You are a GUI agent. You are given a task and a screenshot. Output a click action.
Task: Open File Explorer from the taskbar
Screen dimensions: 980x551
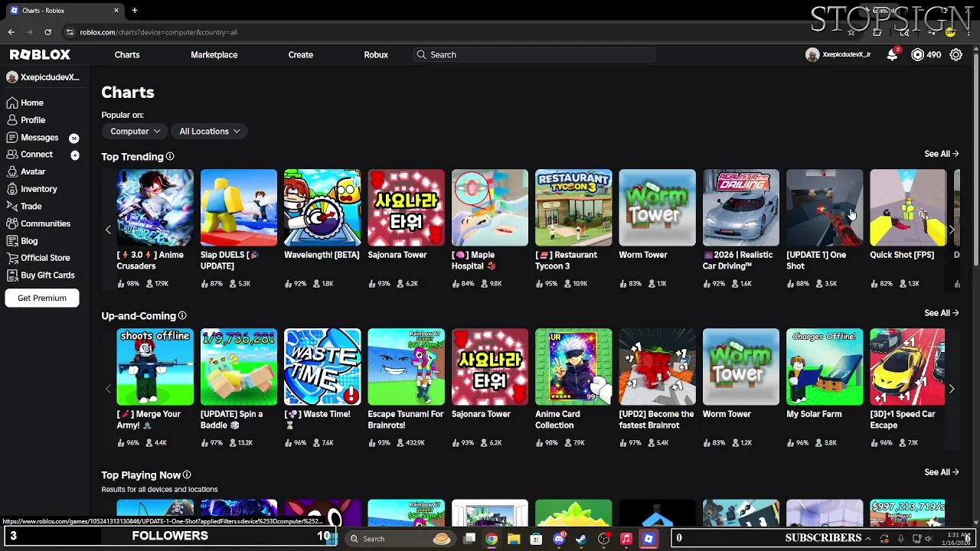coord(514,539)
